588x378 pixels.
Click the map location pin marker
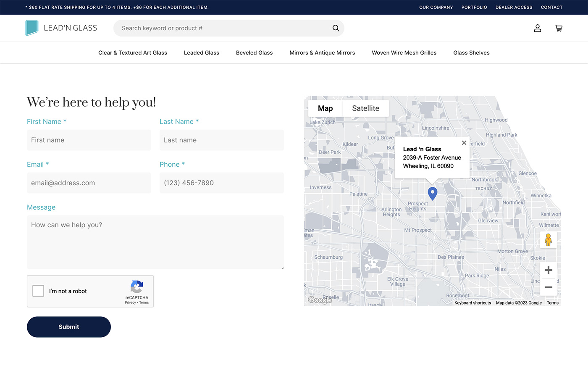[433, 193]
